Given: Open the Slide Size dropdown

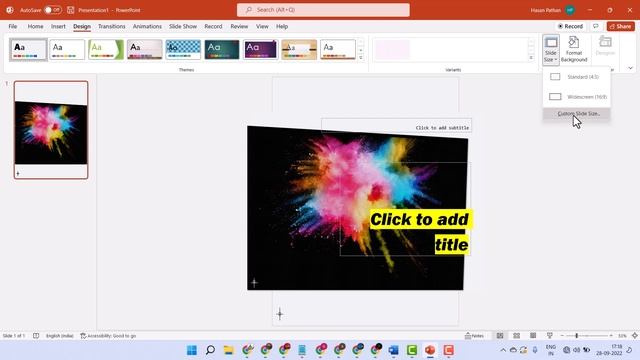Looking at the screenshot, I should [x=550, y=50].
